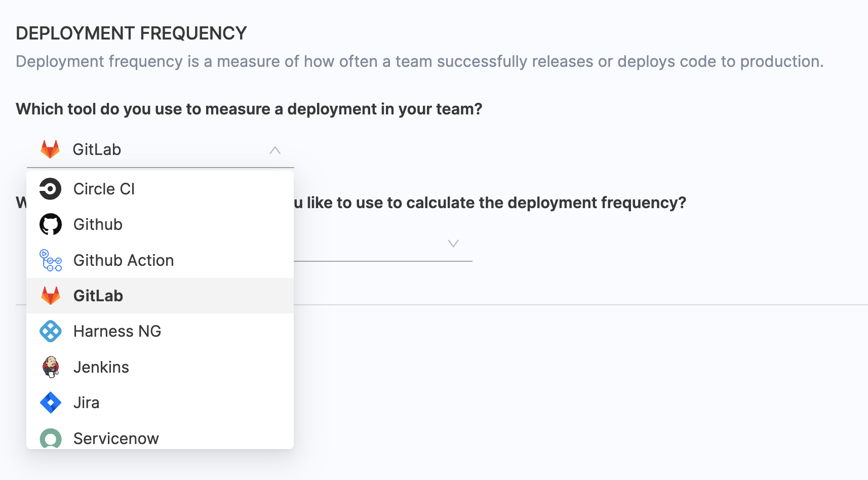This screenshot has height=480, width=868.
Task: Click the Jenkins butler icon
Action: pyautogui.click(x=50, y=367)
